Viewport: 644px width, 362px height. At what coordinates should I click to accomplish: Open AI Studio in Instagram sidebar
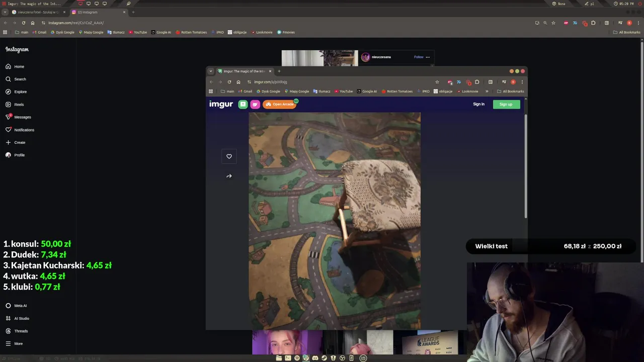click(17, 318)
